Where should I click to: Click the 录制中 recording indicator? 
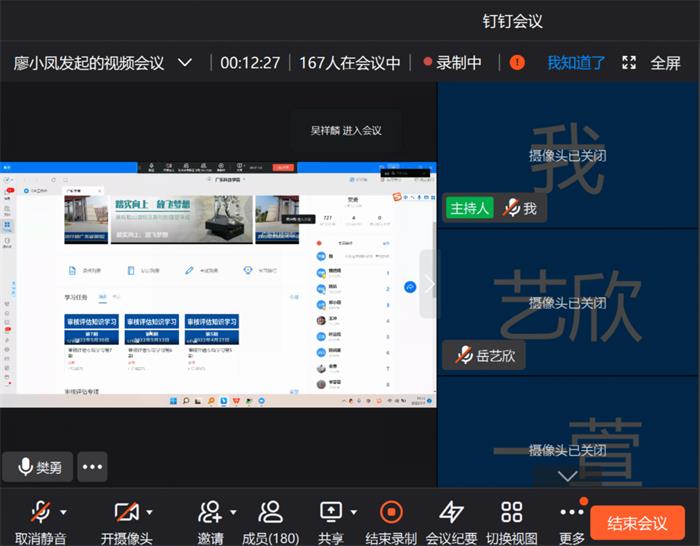[453, 63]
